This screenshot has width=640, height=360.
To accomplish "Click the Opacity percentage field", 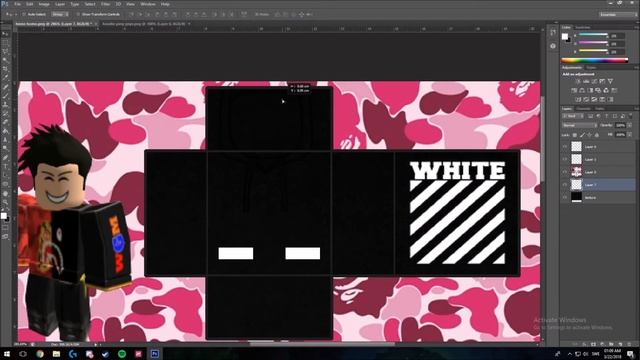I will 620,125.
